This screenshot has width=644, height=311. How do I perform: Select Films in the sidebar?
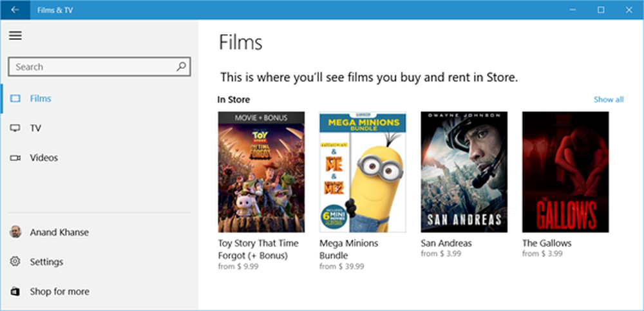point(99,99)
